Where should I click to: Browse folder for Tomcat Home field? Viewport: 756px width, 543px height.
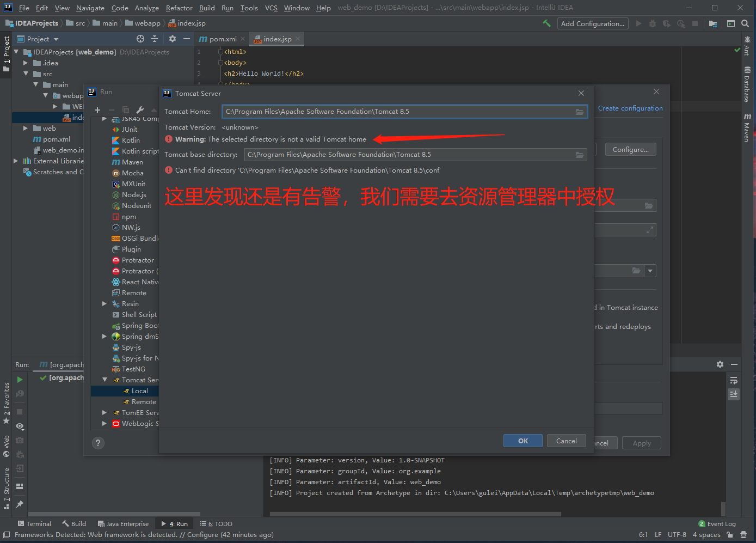(580, 112)
